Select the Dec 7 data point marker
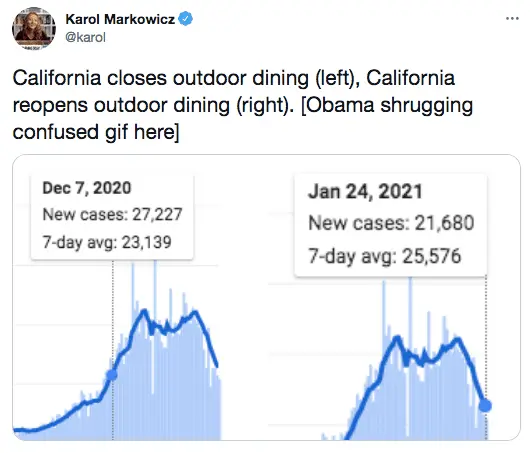Viewport: 530px width, 453px height. tap(112, 375)
